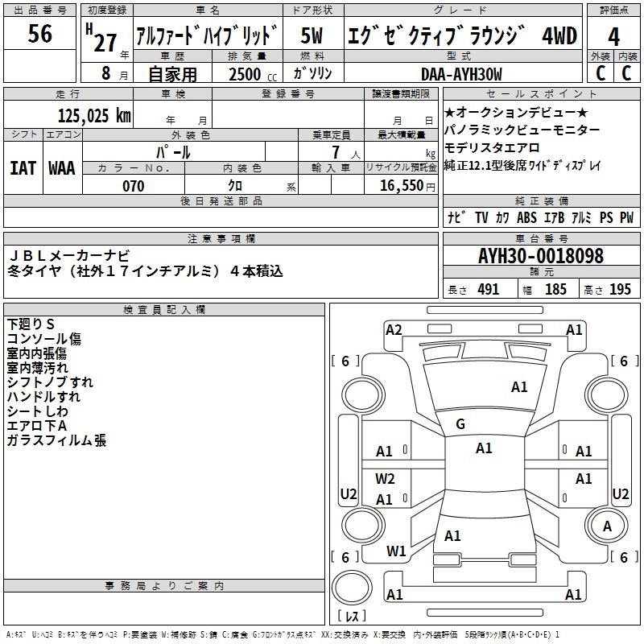Select the model code DAA-AYH30W
Image resolution: width=644 pixels, height=644 pixels.
(x=461, y=74)
